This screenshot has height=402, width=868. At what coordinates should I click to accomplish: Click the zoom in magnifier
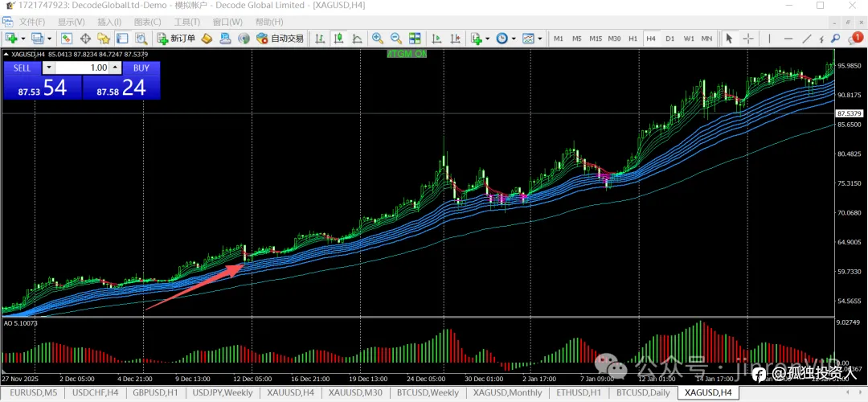click(378, 39)
